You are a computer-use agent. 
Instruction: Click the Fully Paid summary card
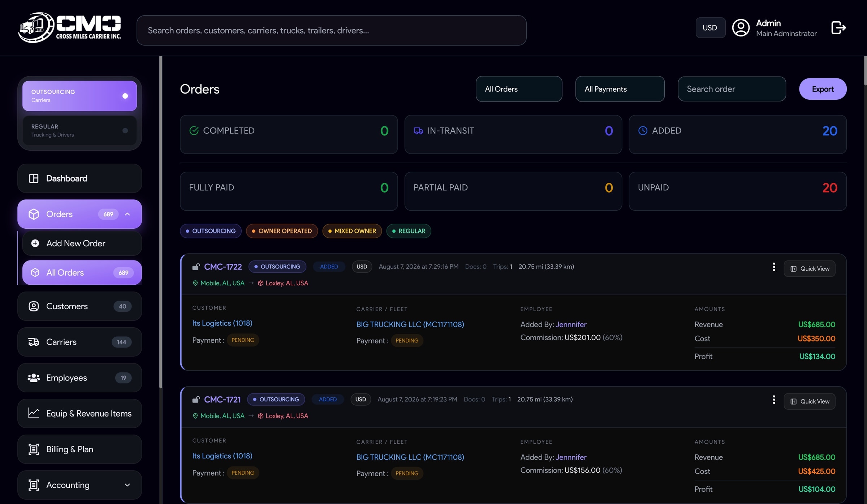tap(289, 191)
